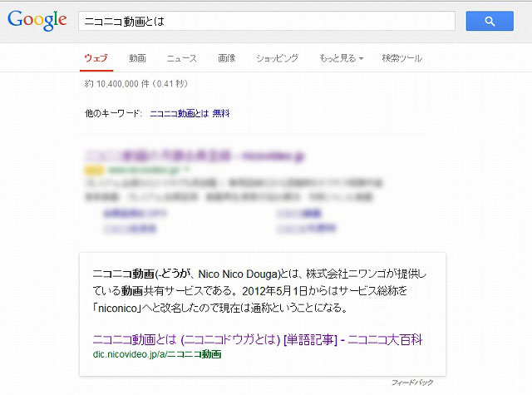Click the blue magnifier search button
Screen dimensions: 532x395
pyautogui.click(x=490, y=21)
